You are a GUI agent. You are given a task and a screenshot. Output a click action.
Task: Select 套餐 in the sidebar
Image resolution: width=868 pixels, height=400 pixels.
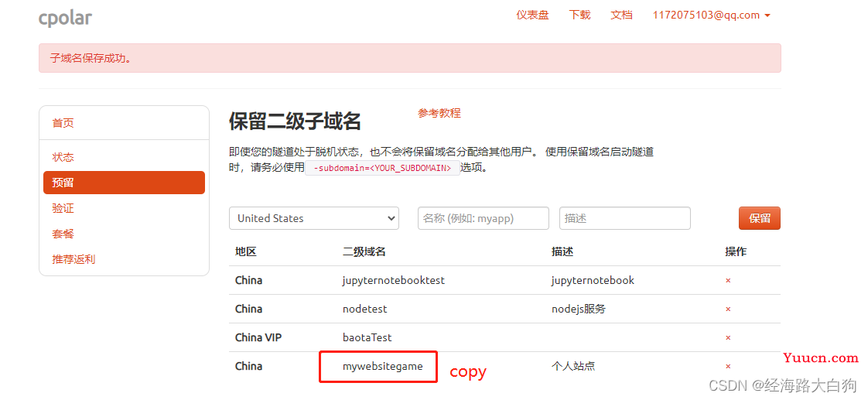click(63, 234)
